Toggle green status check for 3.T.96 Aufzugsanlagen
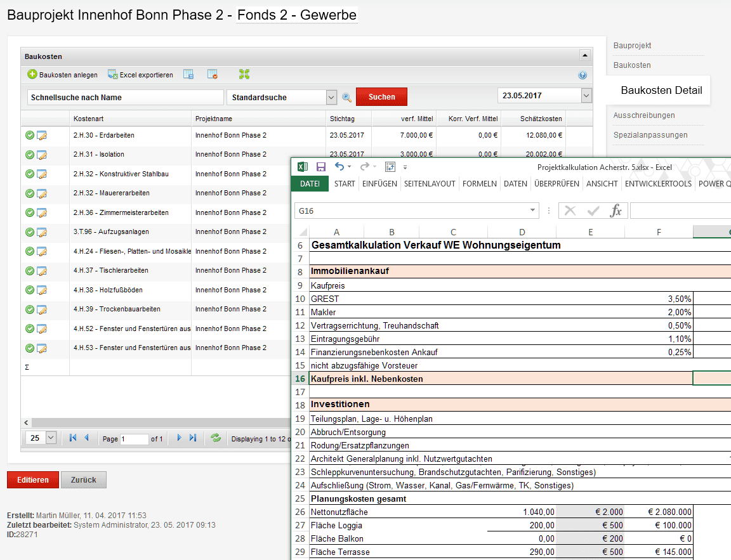Screen dimensions: 731x560 (30, 232)
